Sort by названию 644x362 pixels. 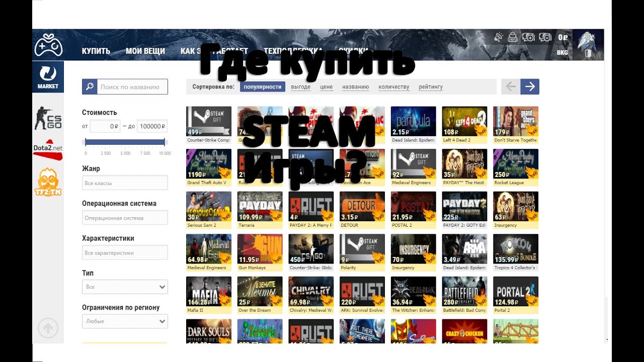[356, 87]
